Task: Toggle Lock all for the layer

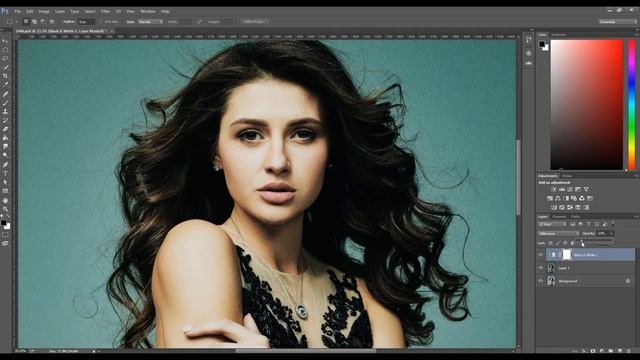Action: pos(572,243)
